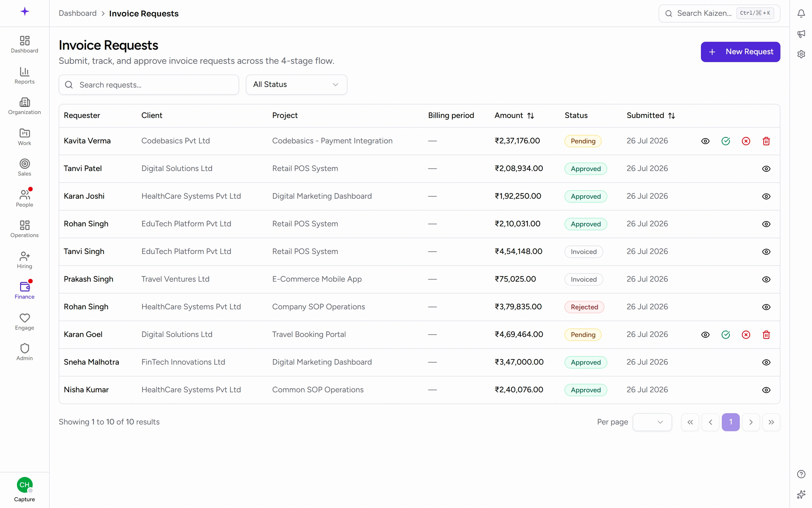View Sneha Malhotra request details
Screen dimensions: 812x508
coord(766,362)
